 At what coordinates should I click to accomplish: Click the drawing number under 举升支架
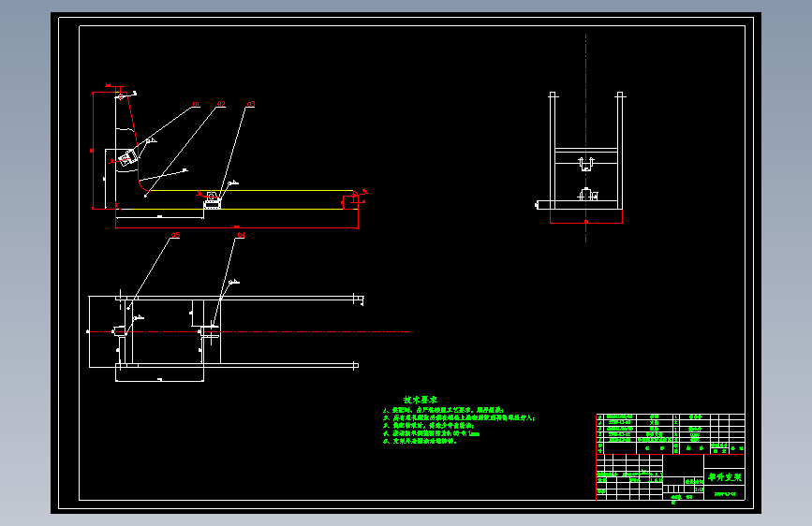(x=725, y=494)
